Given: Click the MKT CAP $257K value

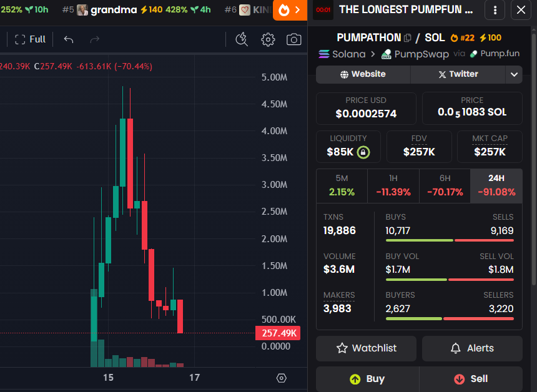Looking at the screenshot, I should coord(490,152).
